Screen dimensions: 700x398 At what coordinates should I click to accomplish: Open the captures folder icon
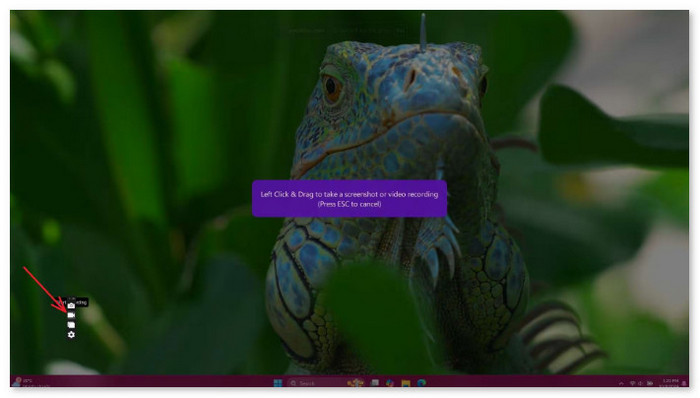click(x=71, y=325)
